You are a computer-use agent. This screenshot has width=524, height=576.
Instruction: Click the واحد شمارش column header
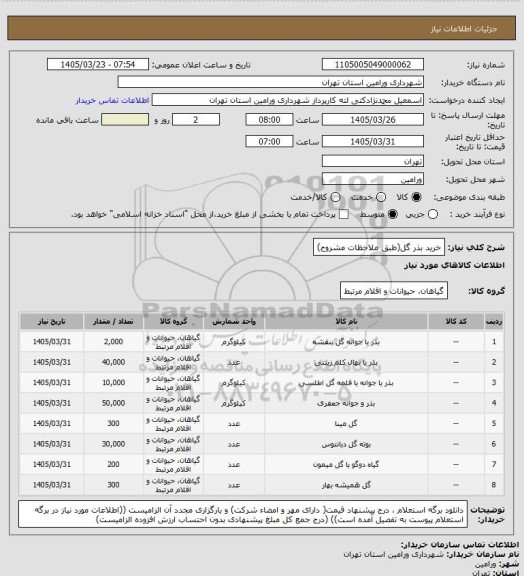[x=234, y=322]
